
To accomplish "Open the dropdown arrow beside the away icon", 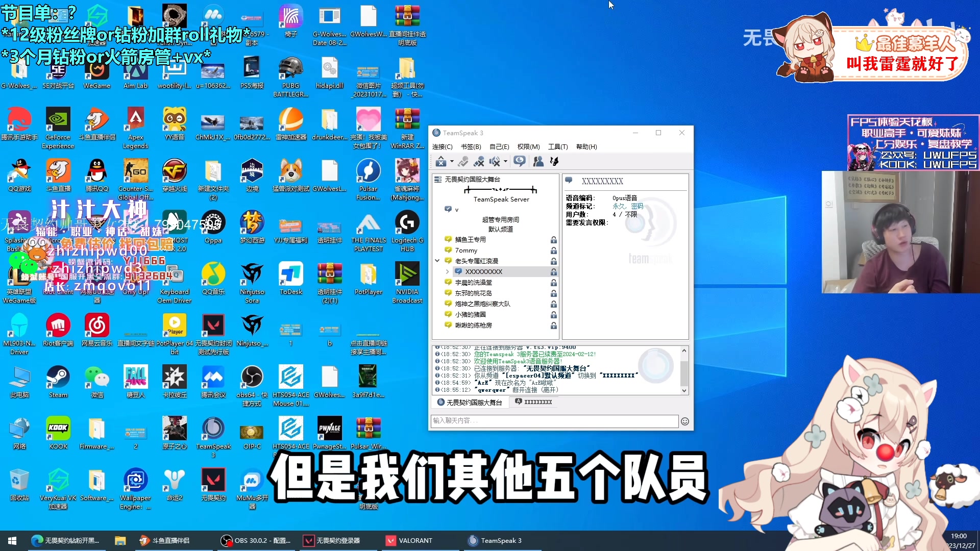I will pos(452,162).
